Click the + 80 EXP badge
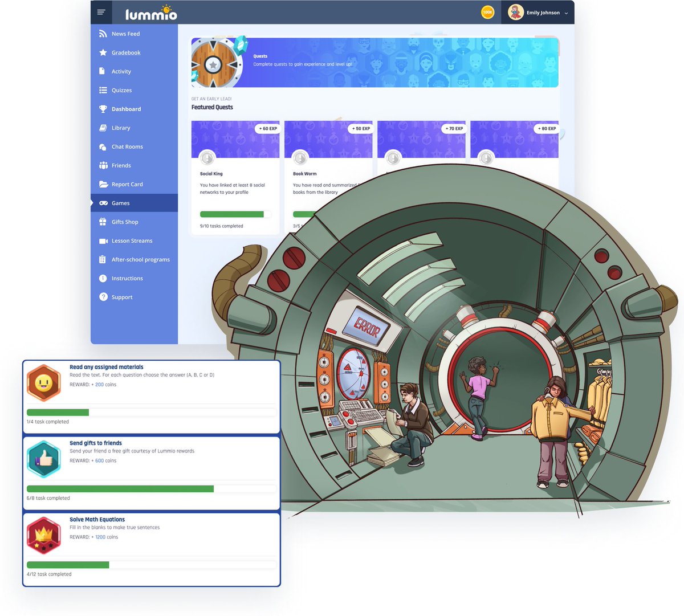684x616 pixels. click(546, 129)
